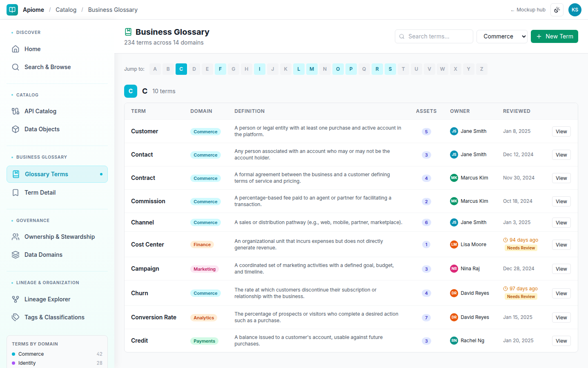Jump to letter P terms
This screenshot has height=368, width=588.
tap(351, 69)
